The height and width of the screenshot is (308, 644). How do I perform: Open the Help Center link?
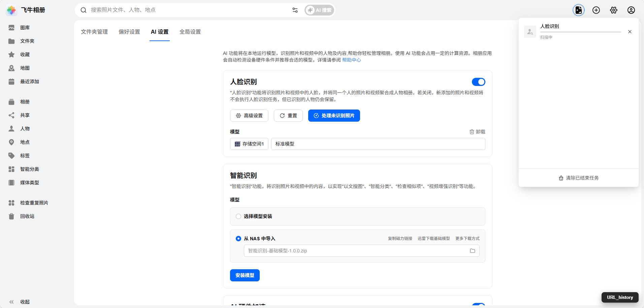tap(351, 60)
